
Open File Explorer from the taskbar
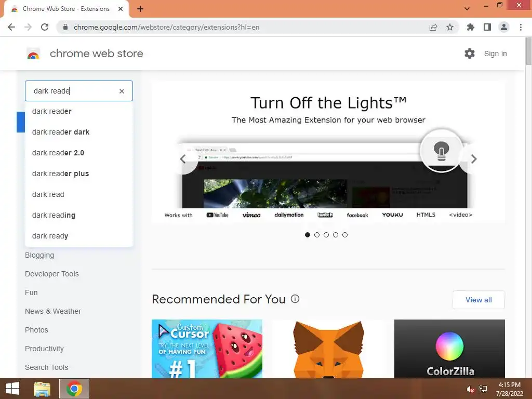click(x=42, y=389)
